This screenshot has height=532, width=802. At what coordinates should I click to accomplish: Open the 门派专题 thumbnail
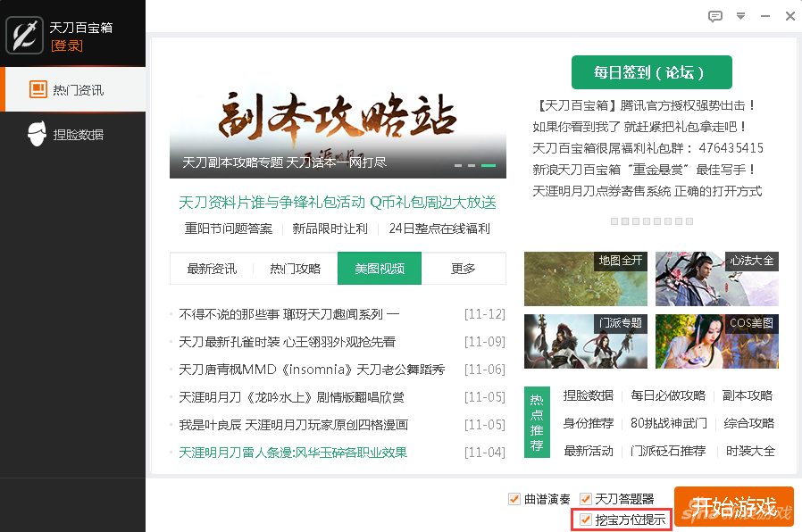point(586,341)
